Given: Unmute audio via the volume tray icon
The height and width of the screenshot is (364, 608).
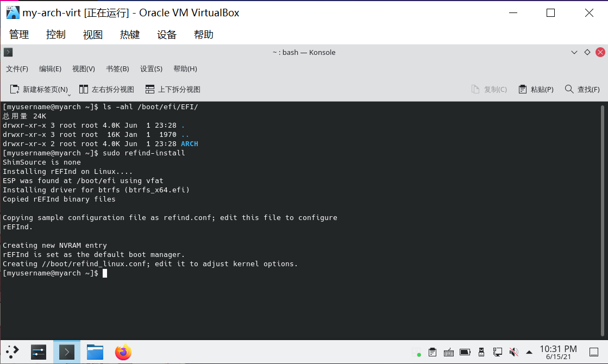Looking at the screenshot, I should (x=514, y=352).
